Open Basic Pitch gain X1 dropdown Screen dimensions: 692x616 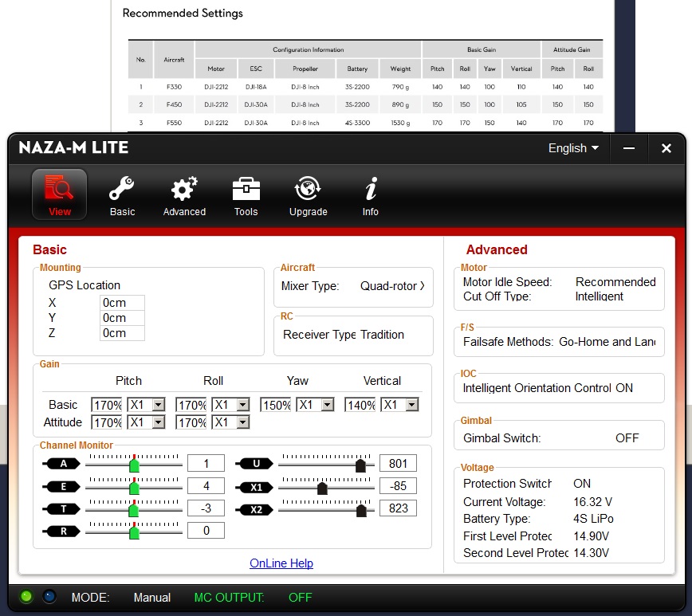click(146, 405)
